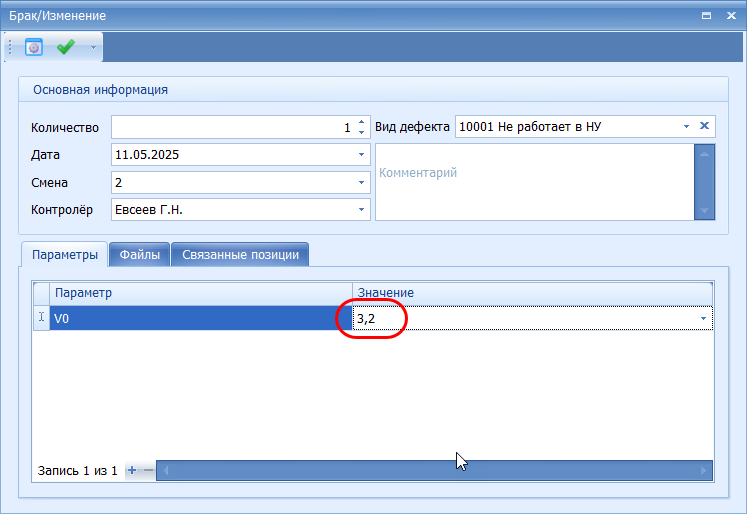Increase Количество with the up arrow
This screenshot has width=747, height=514.
point(362,122)
